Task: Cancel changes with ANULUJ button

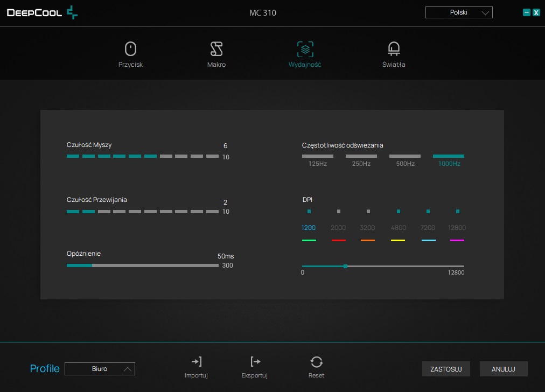Action: pos(504,369)
